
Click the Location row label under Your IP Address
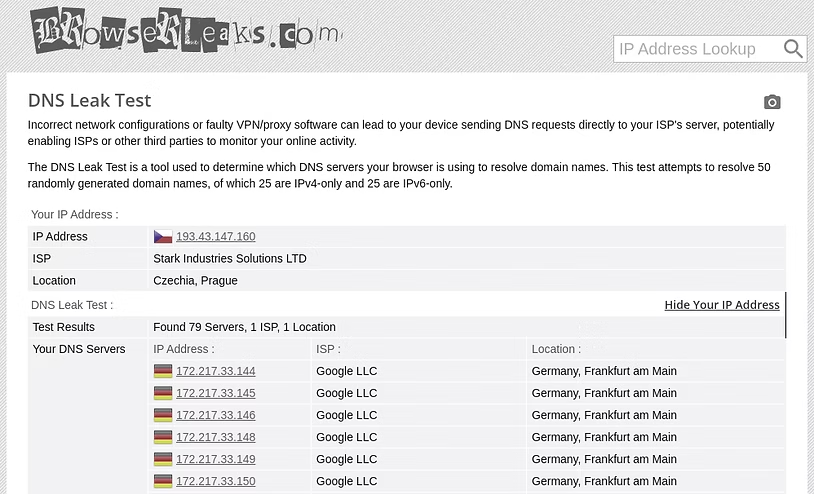[x=54, y=281]
